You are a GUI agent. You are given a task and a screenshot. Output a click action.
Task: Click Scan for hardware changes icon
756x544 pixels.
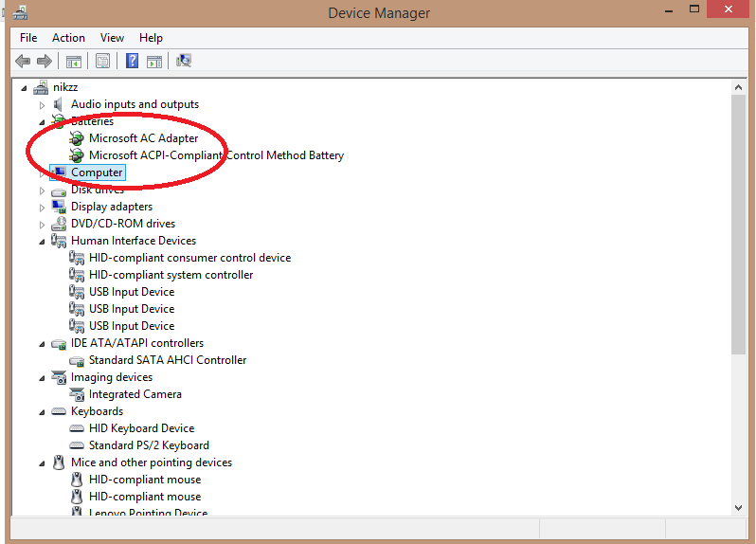tap(184, 61)
